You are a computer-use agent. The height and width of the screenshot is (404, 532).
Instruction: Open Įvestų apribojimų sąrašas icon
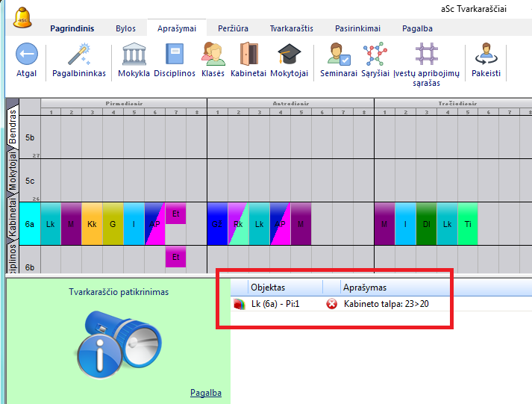click(426, 55)
